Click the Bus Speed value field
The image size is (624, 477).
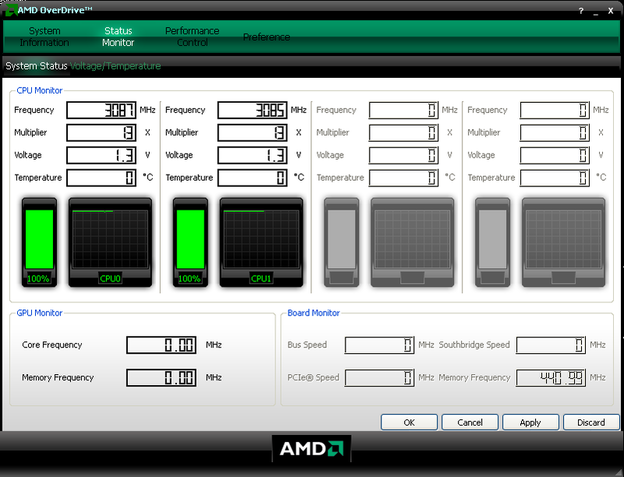pyautogui.click(x=380, y=345)
